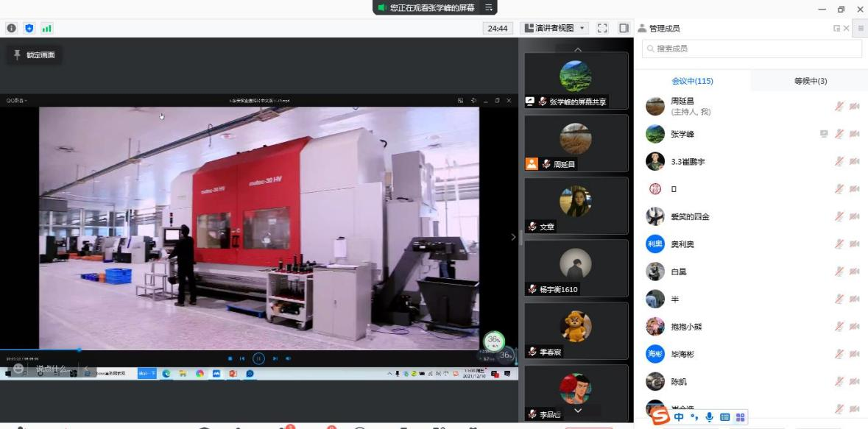Switch to the 会议中(115) tab
This screenshot has height=429, width=868.
692,81
